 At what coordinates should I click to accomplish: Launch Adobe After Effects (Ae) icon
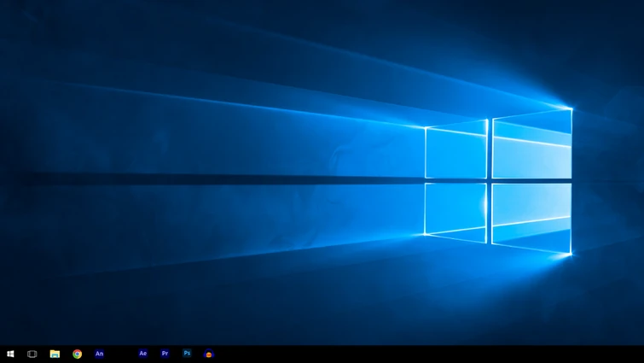click(143, 353)
